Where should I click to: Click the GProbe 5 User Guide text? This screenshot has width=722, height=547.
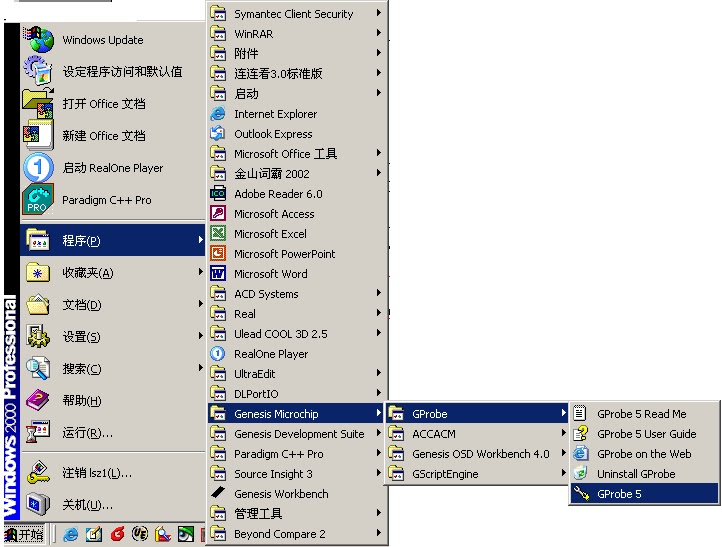[646, 434]
